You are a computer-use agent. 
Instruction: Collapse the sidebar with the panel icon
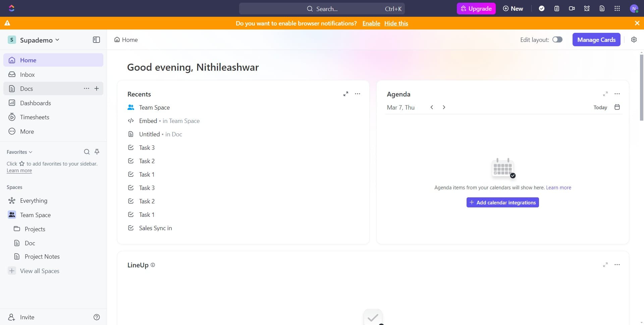pos(96,40)
